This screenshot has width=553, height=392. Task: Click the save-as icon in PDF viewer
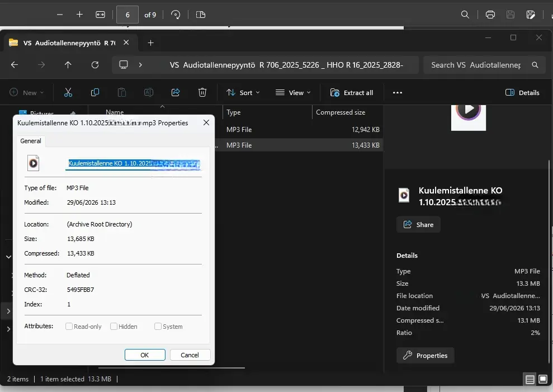[x=531, y=15]
